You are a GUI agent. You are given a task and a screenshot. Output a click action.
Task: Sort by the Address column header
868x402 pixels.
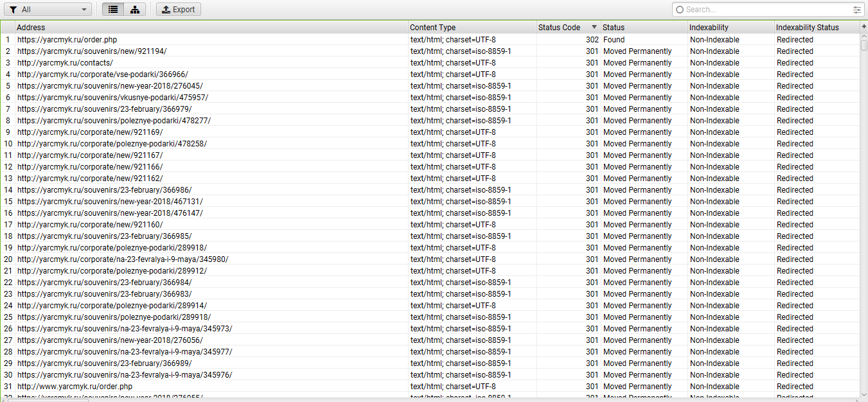211,28
